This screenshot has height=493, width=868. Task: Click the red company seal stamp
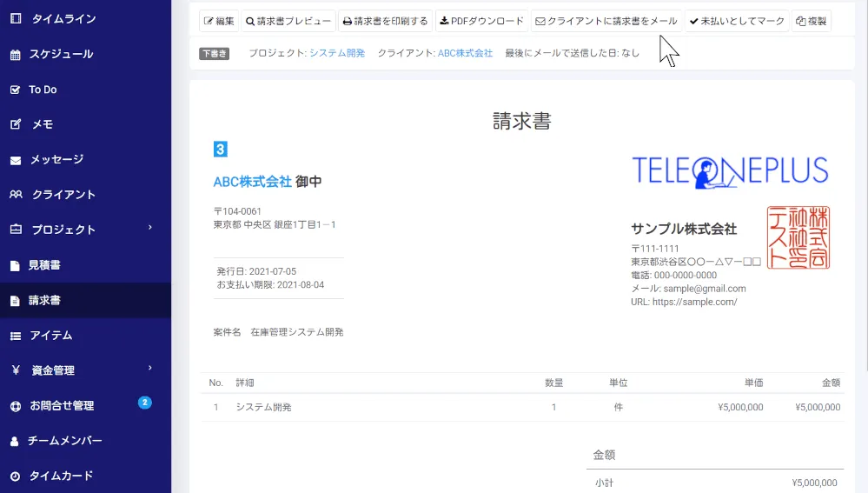pyautogui.click(x=798, y=237)
